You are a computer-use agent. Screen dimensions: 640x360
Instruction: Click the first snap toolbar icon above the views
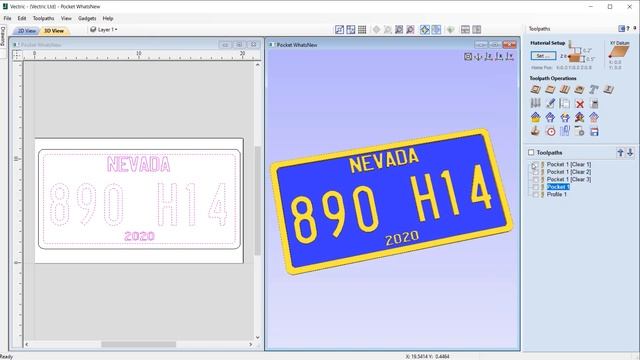[339, 30]
